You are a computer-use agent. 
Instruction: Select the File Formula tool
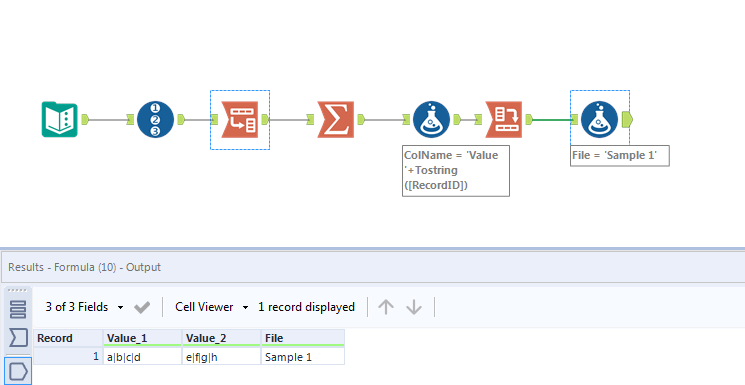pyautogui.click(x=600, y=119)
